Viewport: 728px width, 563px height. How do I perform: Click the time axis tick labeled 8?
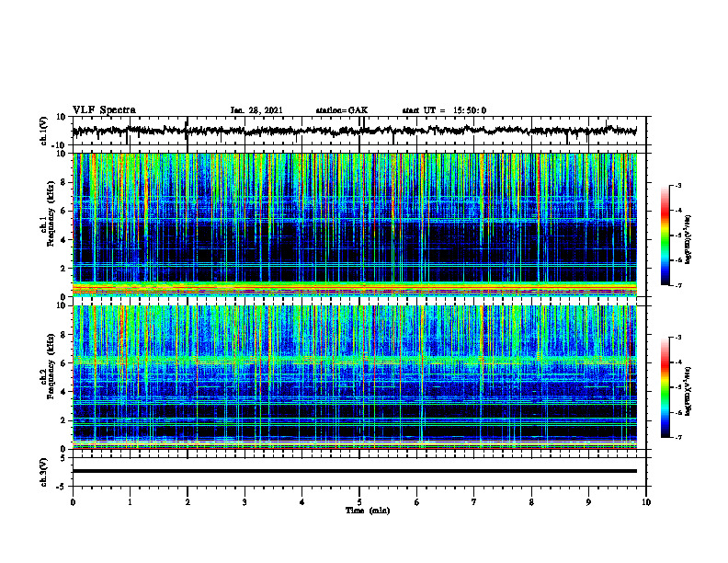tap(531, 502)
